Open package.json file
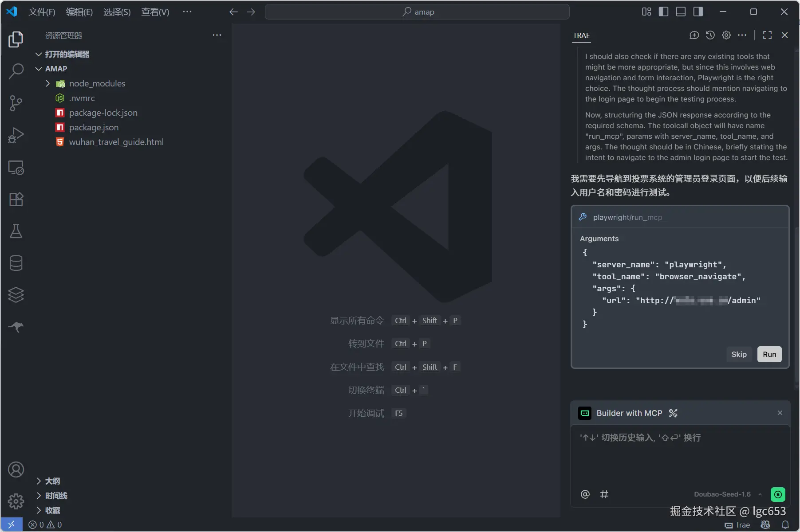Viewport: 800px width, 532px height. pyautogui.click(x=94, y=127)
